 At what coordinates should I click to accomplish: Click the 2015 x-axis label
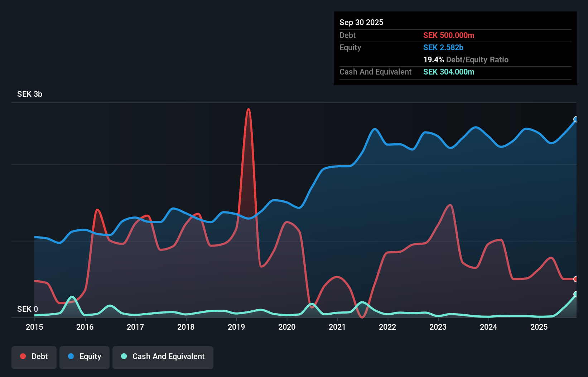34,327
